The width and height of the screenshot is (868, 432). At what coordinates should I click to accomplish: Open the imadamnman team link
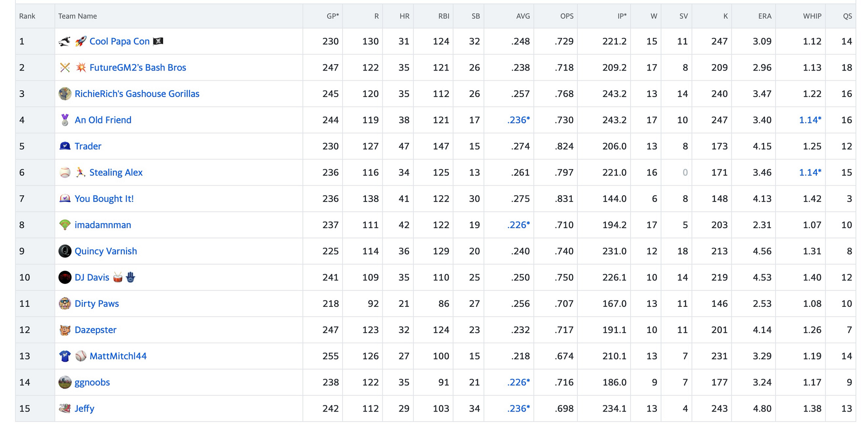tap(103, 225)
